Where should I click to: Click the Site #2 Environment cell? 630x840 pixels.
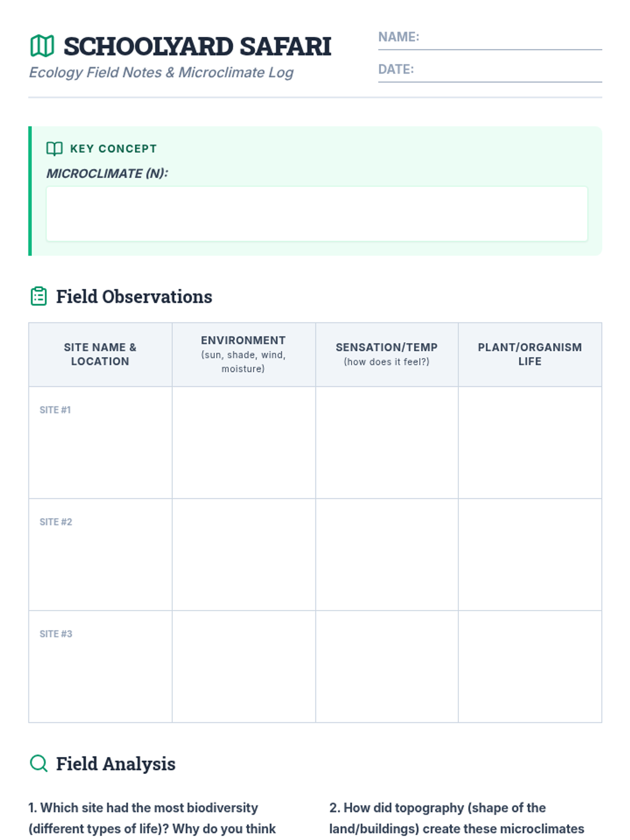point(244,554)
